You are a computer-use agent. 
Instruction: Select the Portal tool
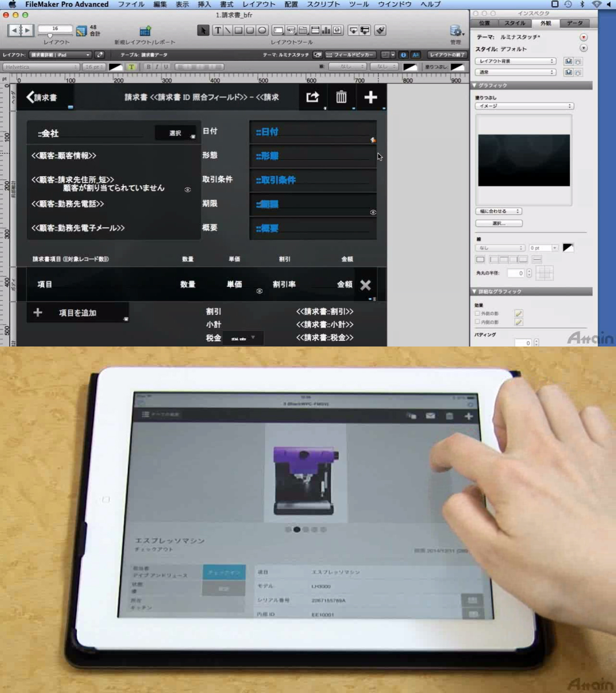pos(315,30)
